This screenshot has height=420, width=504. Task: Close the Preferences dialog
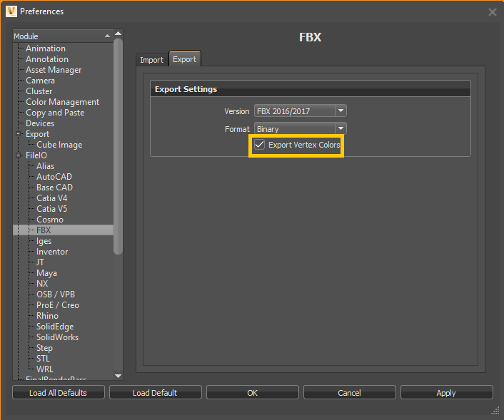(x=492, y=12)
